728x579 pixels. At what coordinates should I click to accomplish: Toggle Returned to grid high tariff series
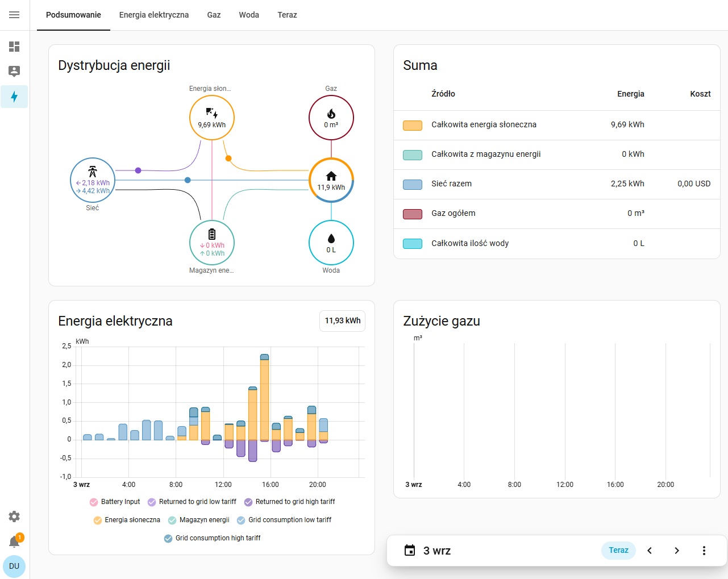pyautogui.click(x=289, y=502)
